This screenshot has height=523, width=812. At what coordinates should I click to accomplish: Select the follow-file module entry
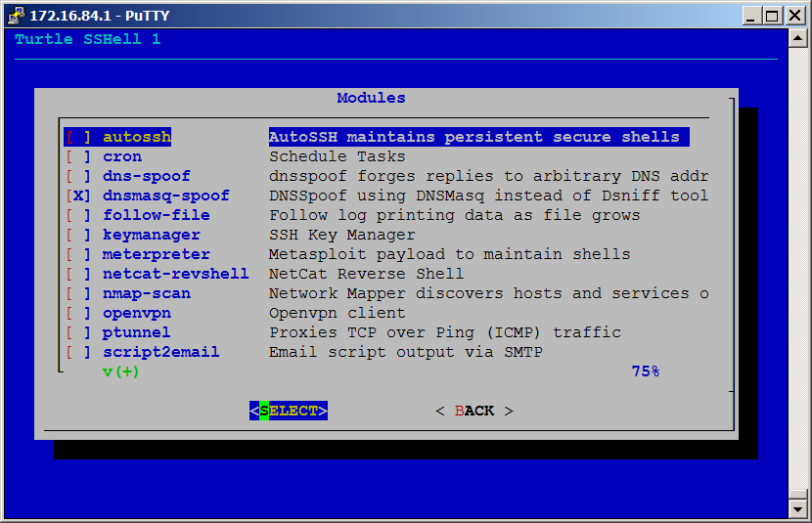pyautogui.click(x=156, y=216)
